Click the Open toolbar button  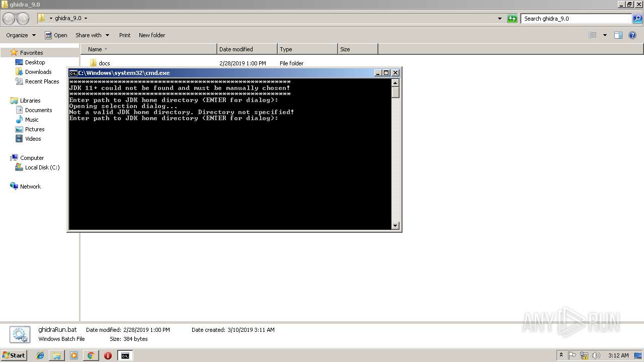coord(56,35)
